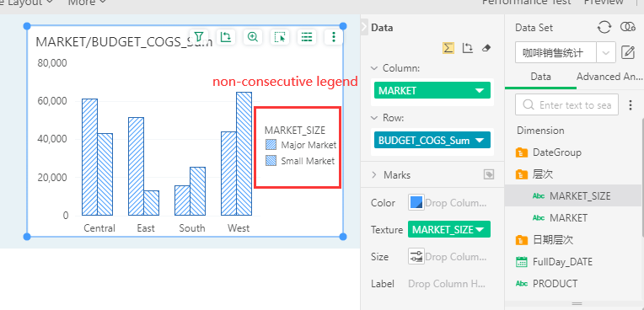Click the Small Market legend entry
This screenshot has width=644, height=310.
tap(300, 161)
